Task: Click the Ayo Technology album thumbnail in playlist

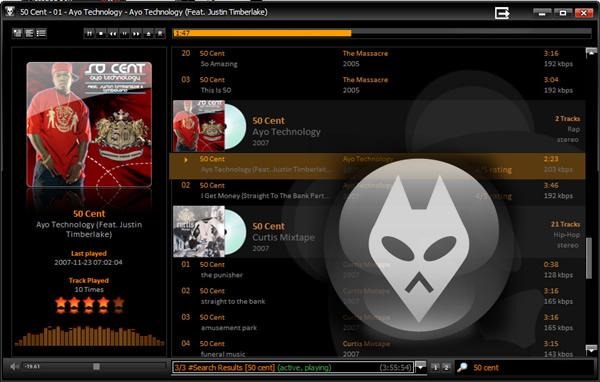Action: click(x=199, y=126)
